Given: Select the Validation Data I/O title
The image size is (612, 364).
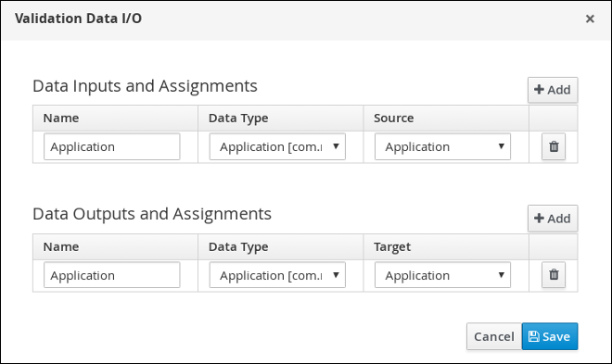Looking at the screenshot, I should 78,19.
